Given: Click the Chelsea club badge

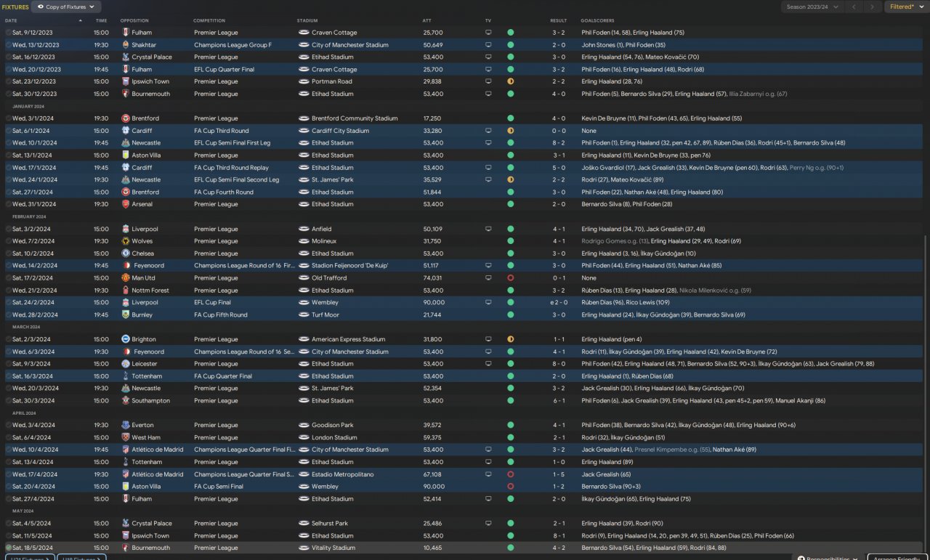Looking at the screenshot, I should (126, 253).
